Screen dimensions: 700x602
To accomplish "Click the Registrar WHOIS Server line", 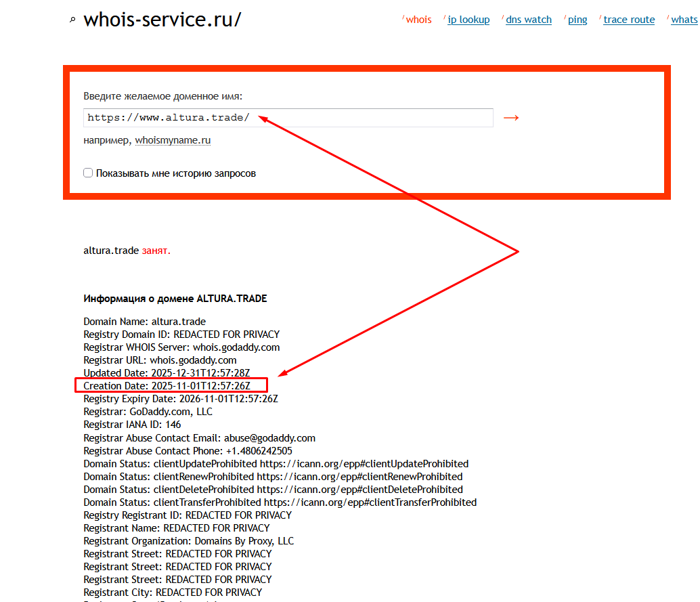I will [x=181, y=347].
